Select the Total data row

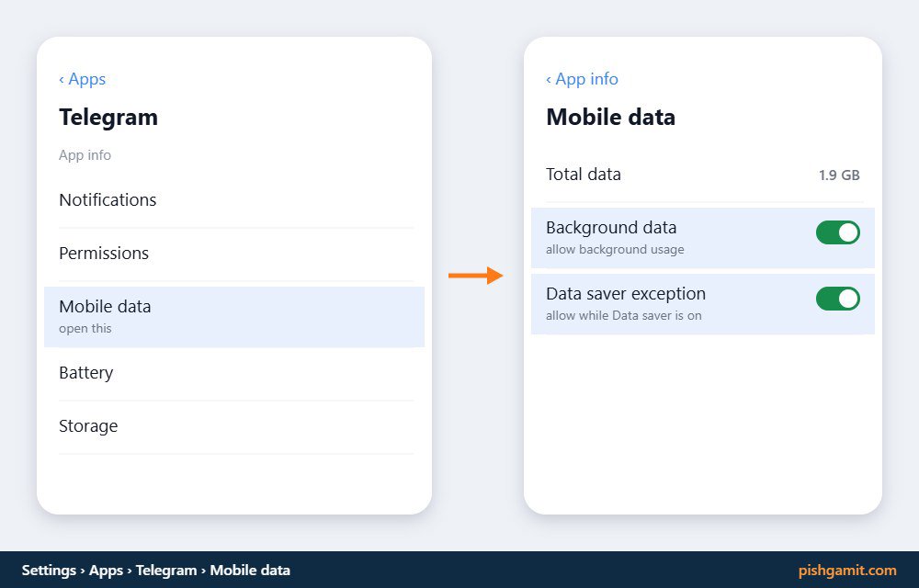(x=703, y=175)
